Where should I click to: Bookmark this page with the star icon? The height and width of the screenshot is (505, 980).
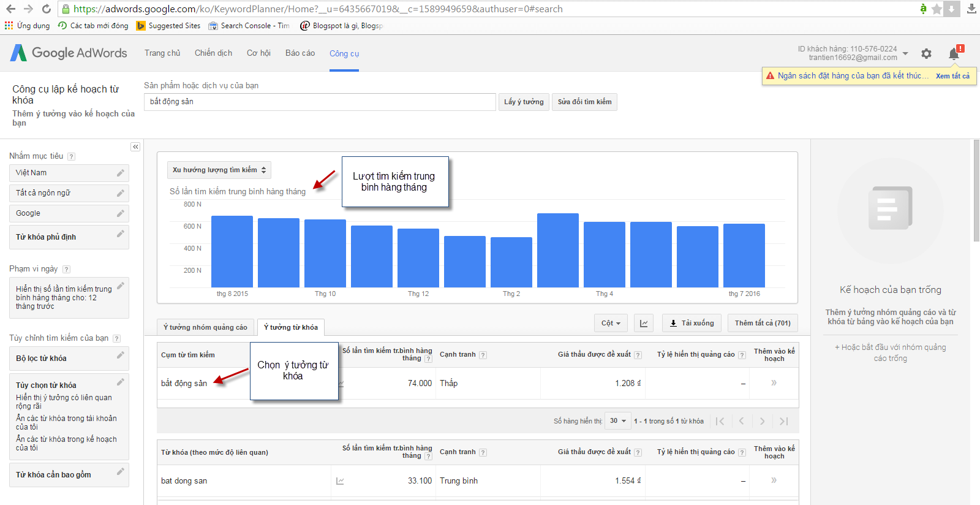(x=937, y=9)
